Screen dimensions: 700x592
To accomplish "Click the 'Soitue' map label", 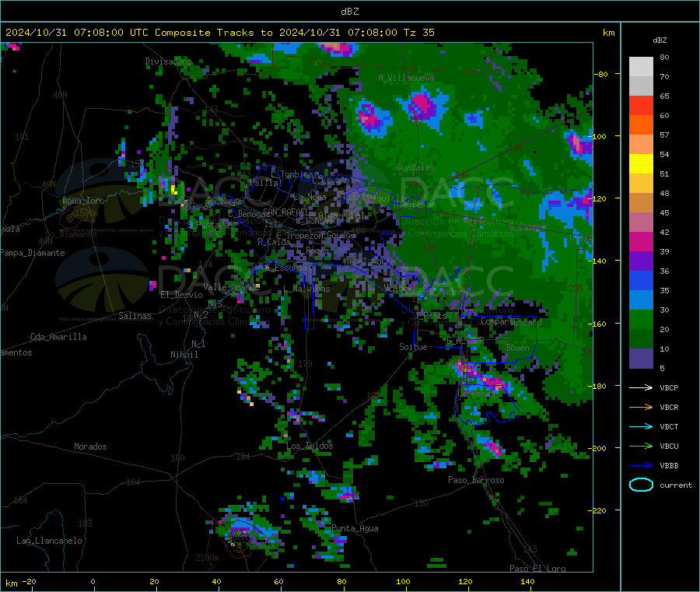I will pos(413,346).
